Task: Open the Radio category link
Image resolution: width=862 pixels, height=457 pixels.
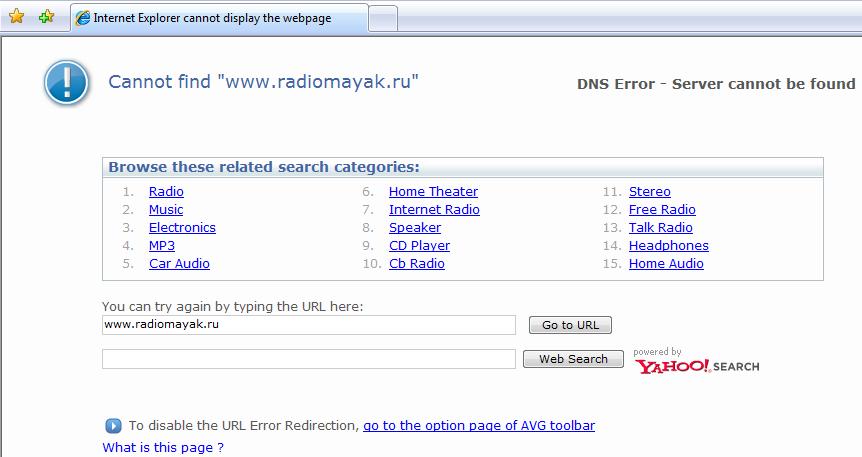Action: click(x=166, y=192)
